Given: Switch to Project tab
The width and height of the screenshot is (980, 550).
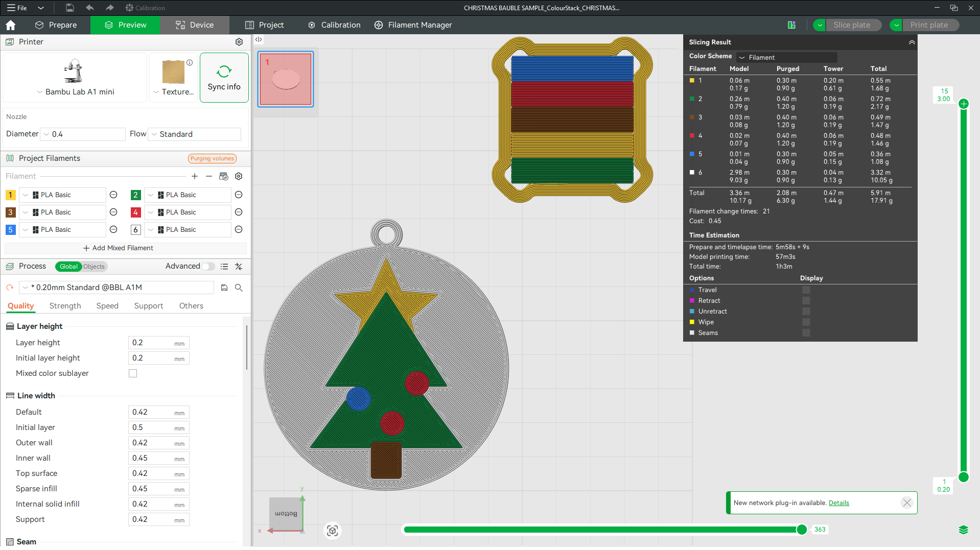Looking at the screenshot, I should point(264,25).
